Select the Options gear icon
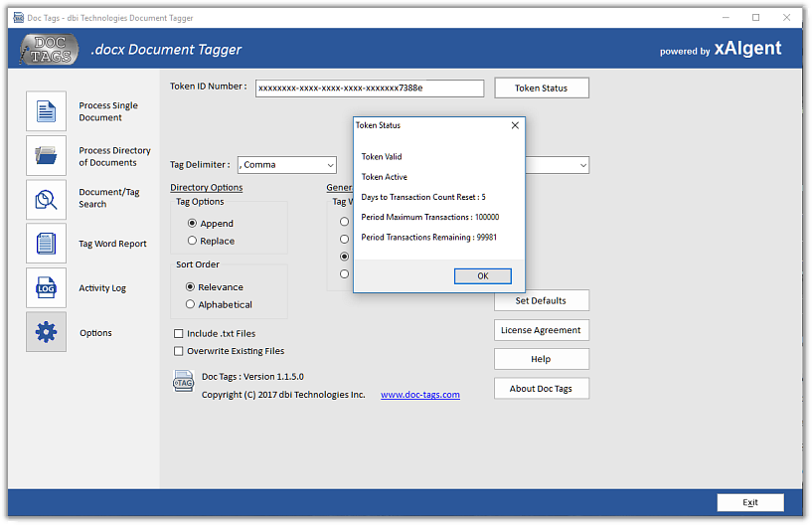The width and height of the screenshot is (812, 525). [x=46, y=332]
